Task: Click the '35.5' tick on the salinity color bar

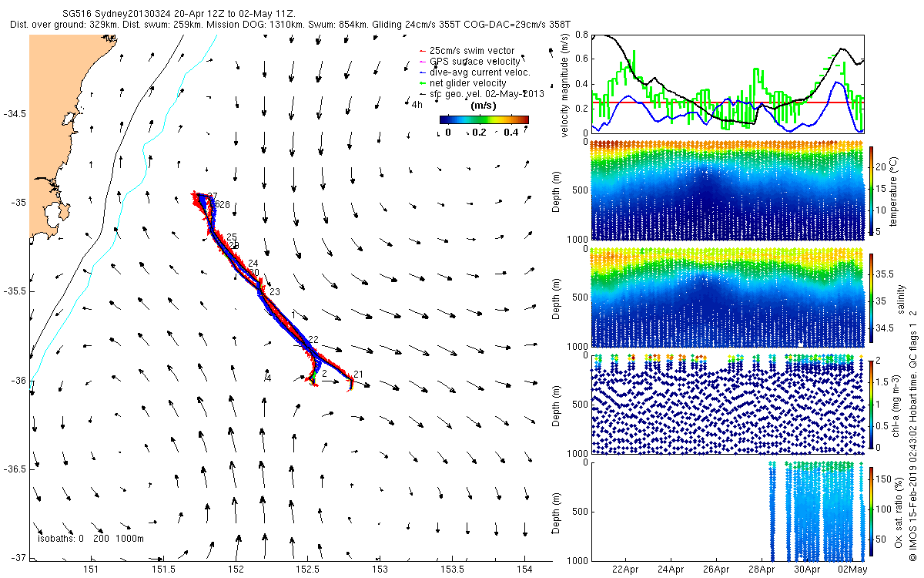Action: pos(884,274)
